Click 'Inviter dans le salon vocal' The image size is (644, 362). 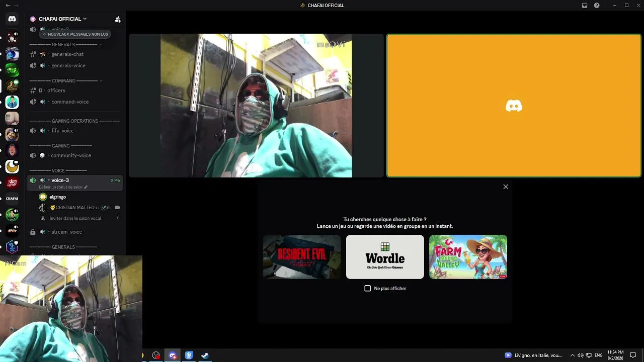pyautogui.click(x=75, y=219)
